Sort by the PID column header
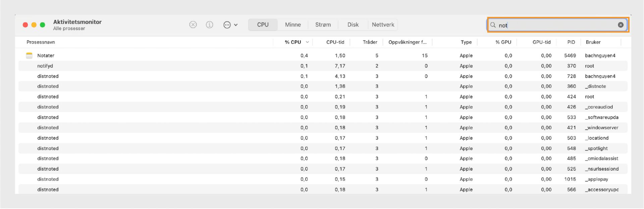Image resolution: width=644 pixels, height=209 pixels. point(571,42)
